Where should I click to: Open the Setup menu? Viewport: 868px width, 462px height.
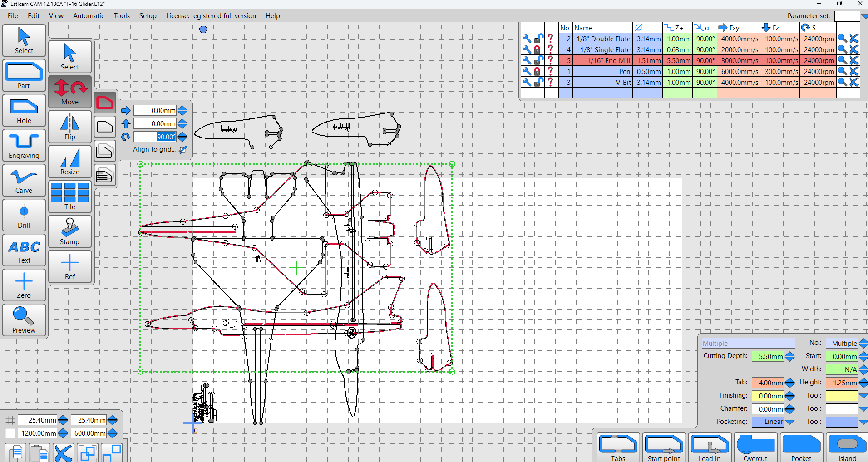click(x=148, y=16)
